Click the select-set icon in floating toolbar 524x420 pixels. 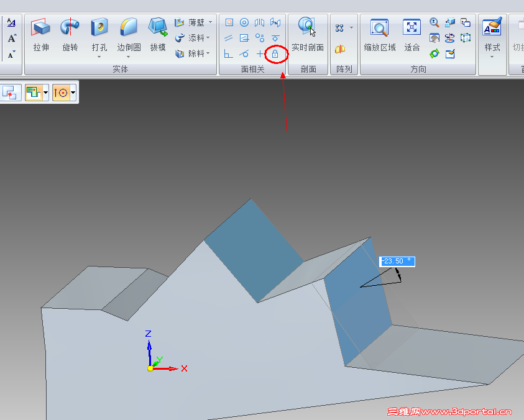tap(11, 93)
